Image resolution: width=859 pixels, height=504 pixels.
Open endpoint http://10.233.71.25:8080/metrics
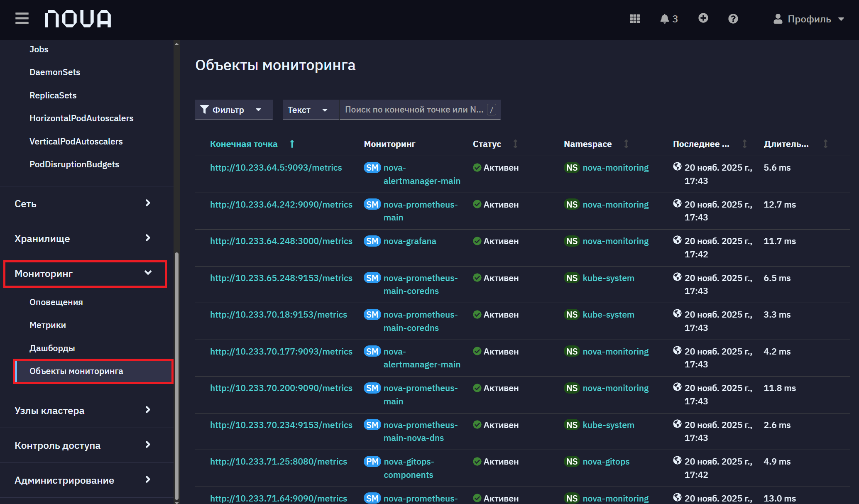(279, 461)
